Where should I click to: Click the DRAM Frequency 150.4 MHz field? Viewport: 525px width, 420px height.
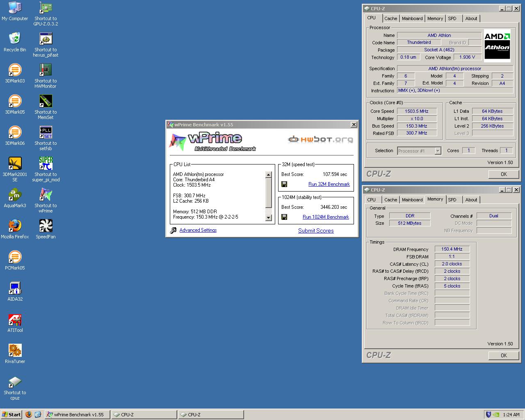coord(452,249)
